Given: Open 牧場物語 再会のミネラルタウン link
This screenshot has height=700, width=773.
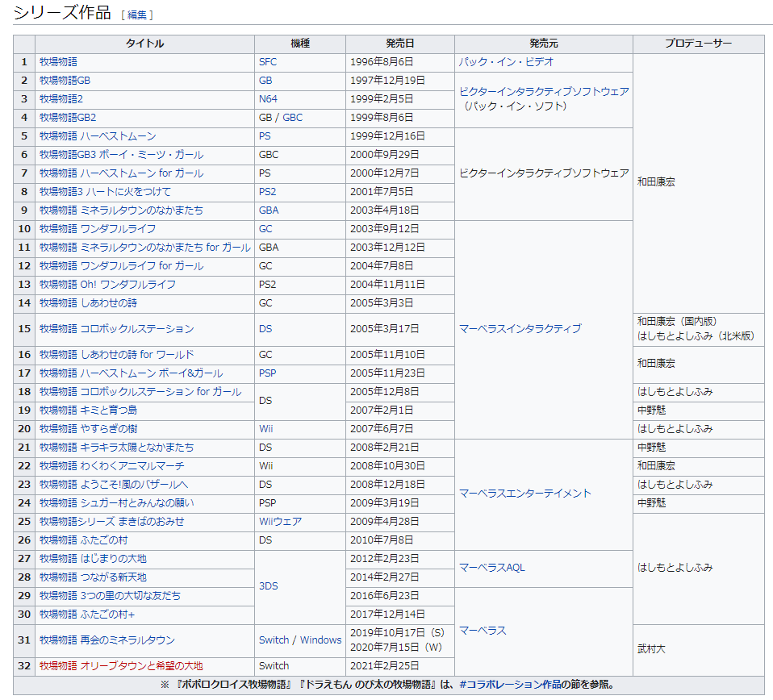Looking at the screenshot, I should (107, 640).
